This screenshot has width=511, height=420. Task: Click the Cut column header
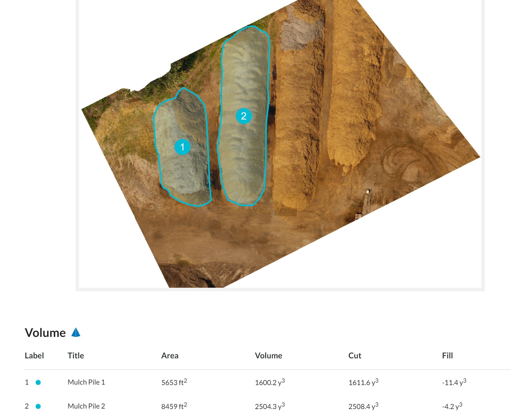pyautogui.click(x=355, y=355)
